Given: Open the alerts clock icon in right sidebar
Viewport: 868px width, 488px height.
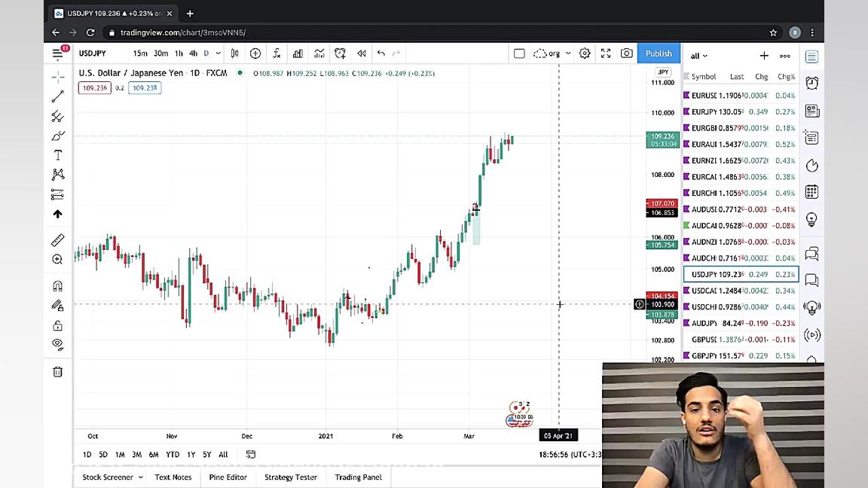Looking at the screenshot, I should click(812, 84).
